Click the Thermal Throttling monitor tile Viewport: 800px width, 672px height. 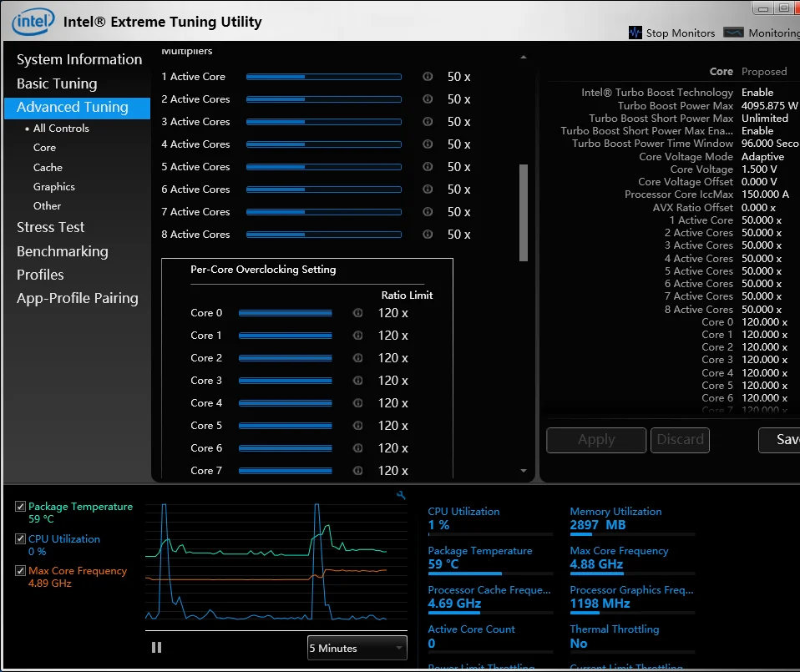click(x=631, y=637)
